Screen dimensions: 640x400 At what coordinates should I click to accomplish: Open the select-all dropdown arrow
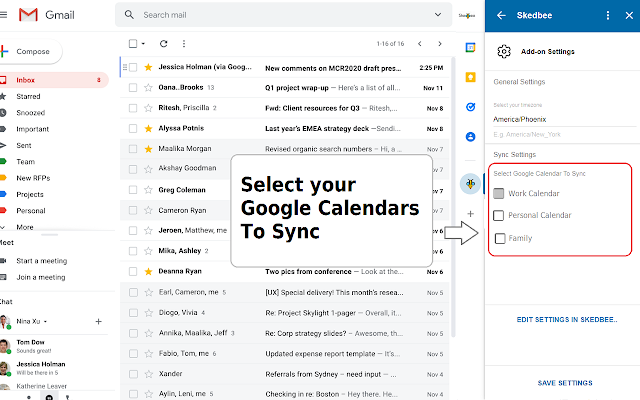[x=143, y=44]
